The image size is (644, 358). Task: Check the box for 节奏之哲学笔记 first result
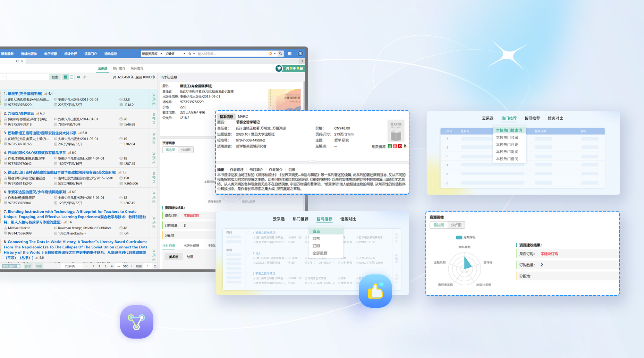point(249,233)
